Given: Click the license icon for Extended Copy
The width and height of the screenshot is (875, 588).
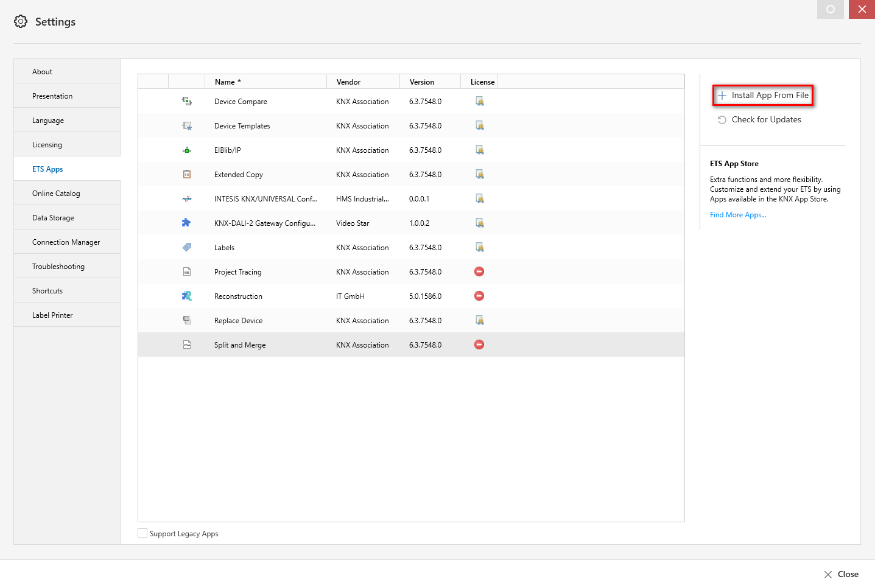Looking at the screenshot, I should 480,175.
